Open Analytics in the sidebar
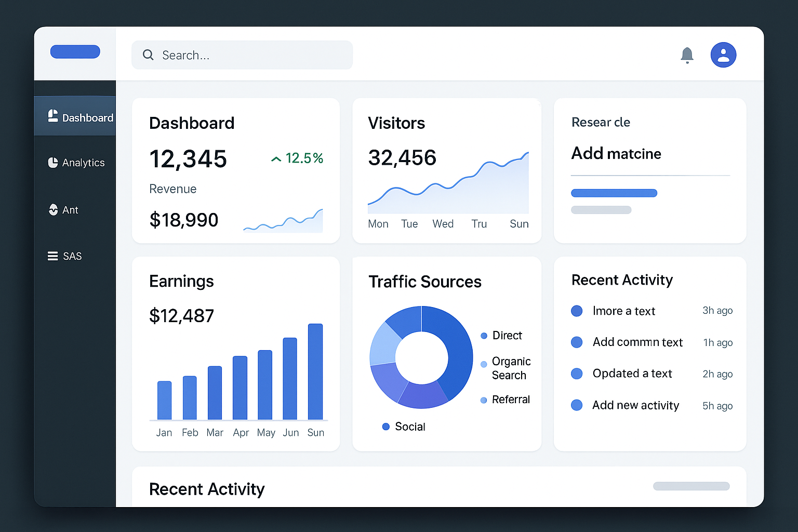The image size is (798, 532). 83,163
